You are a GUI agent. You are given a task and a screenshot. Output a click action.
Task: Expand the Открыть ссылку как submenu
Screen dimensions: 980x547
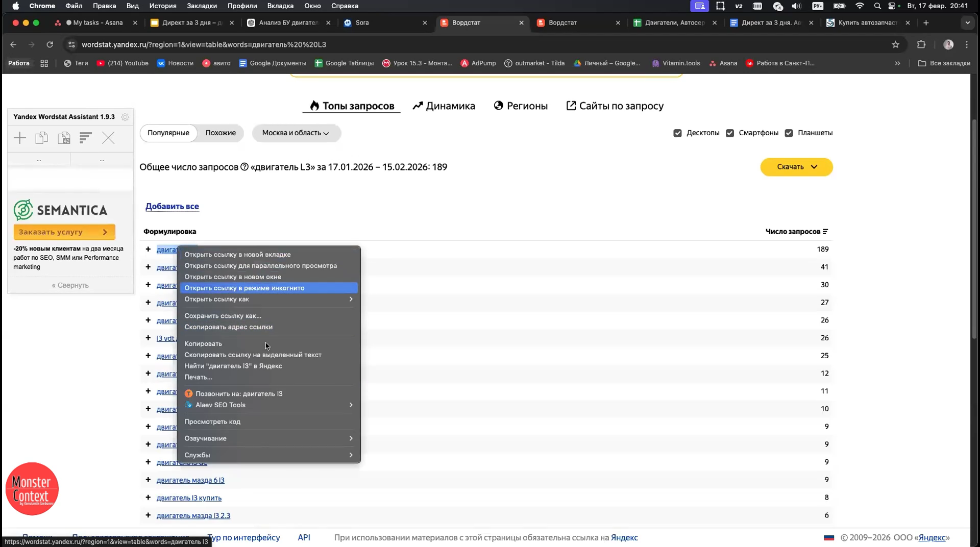(268, 299)
